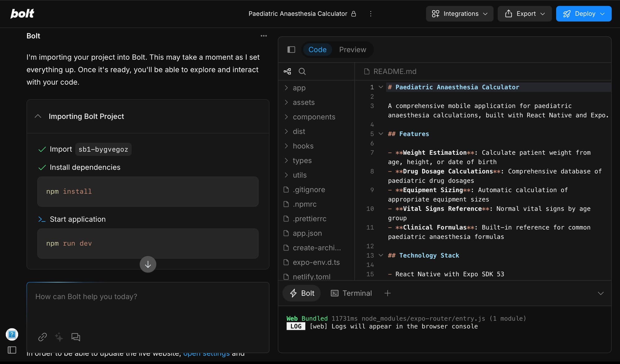Click the attach link icon in chat
The height and width of the screenshot is (364, 620).
[x=42, y=337]
